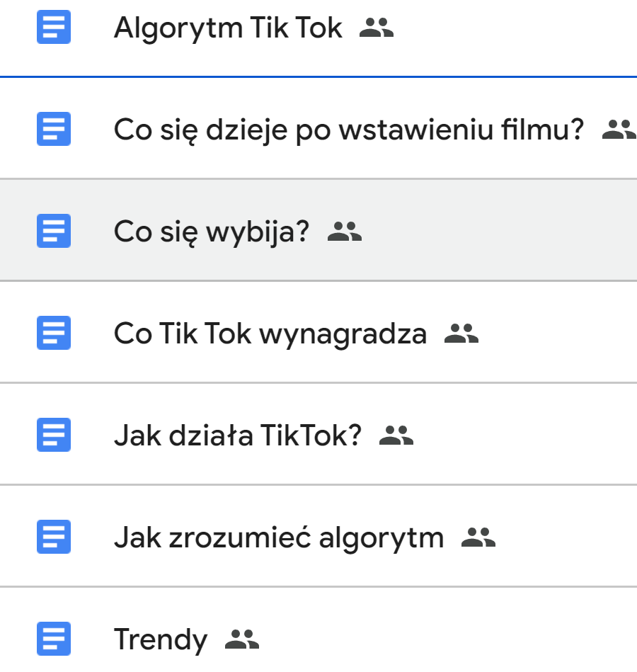Select the Co Tik Tok wynagradza title

[270, 334]
